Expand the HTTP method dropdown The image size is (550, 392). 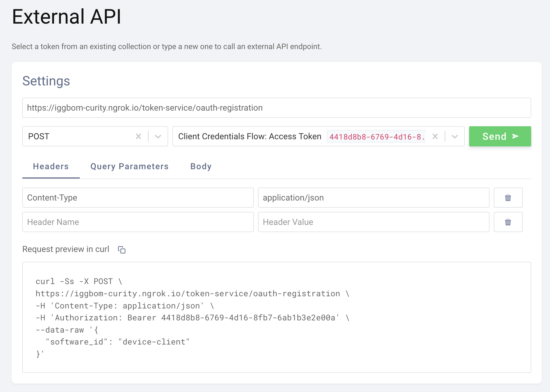158,136
